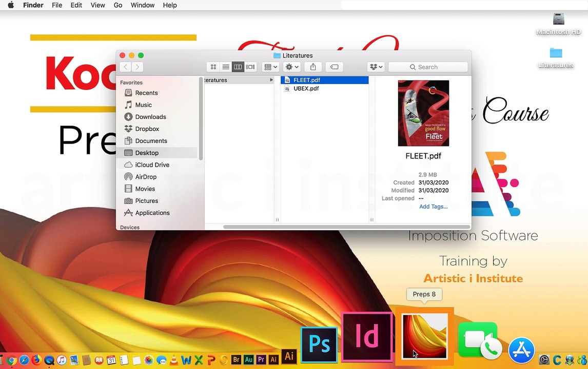The width and height of the screenshot is (588, 369).
Task: Open the Finder menu
Action: click(x=33, y=5)
